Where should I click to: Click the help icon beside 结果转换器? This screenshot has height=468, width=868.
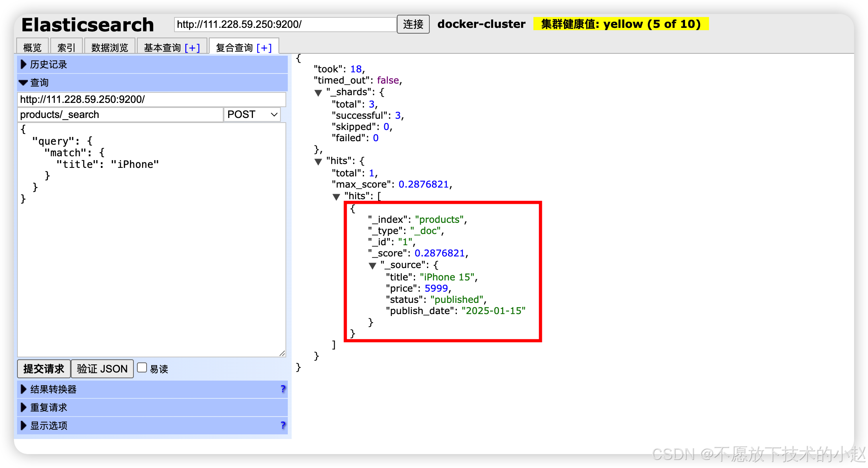(x=283, y=389)
